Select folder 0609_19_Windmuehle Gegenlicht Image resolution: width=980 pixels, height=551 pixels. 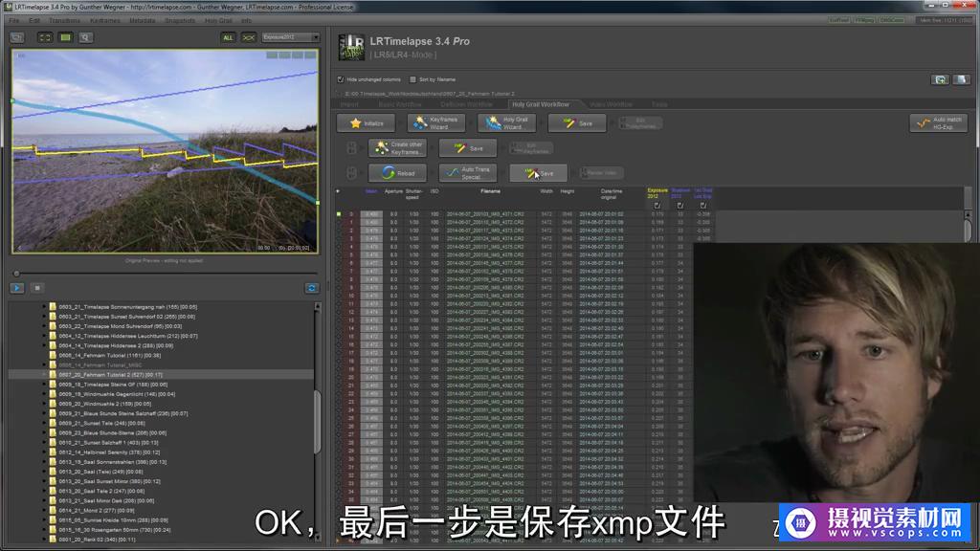[117, 394]
